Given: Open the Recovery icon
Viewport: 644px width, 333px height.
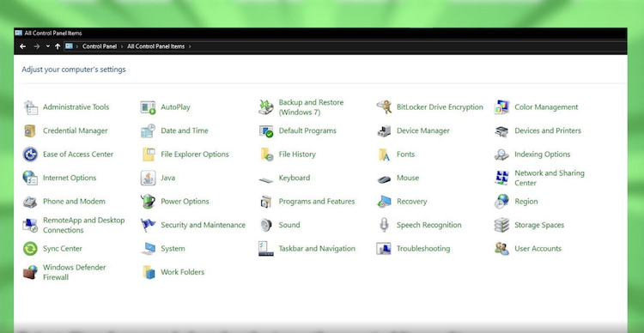Looking at the screenshot, I should (384, 202).
